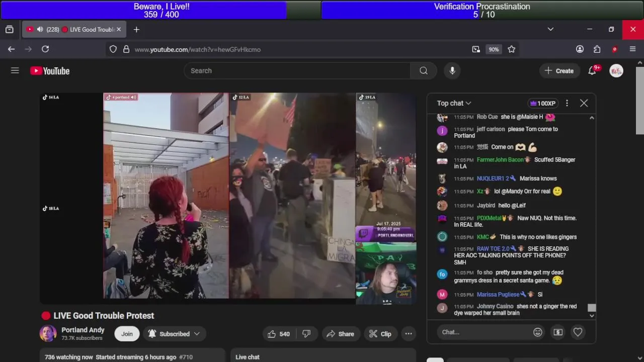This screenshot has height=362, width=644.
Task: Reload the page in browser
Action: click(x=45, y=49)
